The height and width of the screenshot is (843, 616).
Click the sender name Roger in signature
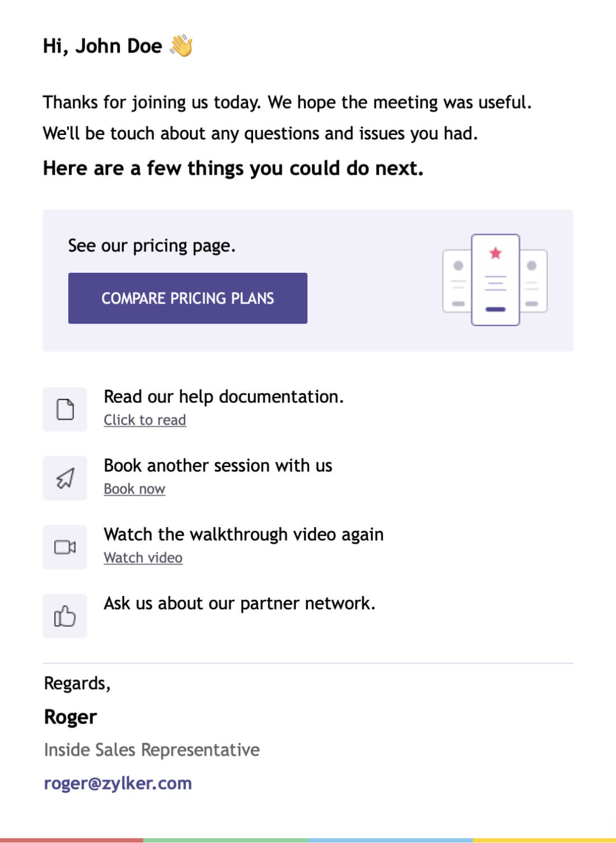71,717
